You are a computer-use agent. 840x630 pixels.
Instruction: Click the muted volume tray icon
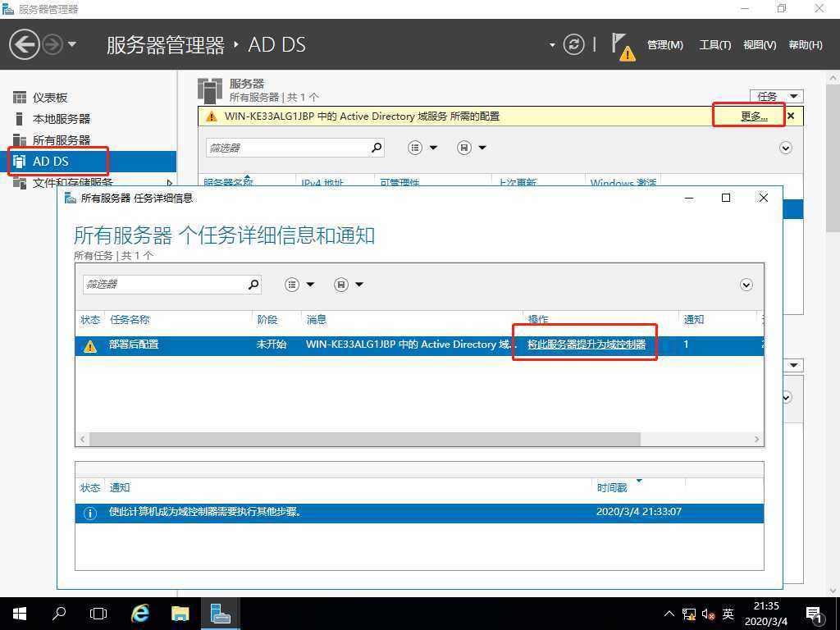[x=708, y=614]
